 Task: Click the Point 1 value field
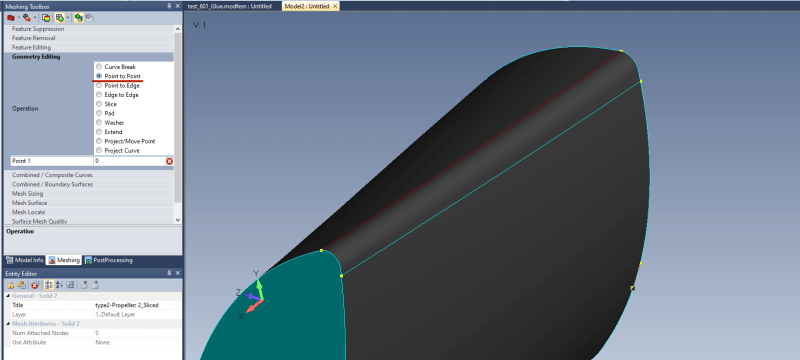coord(130,161)
